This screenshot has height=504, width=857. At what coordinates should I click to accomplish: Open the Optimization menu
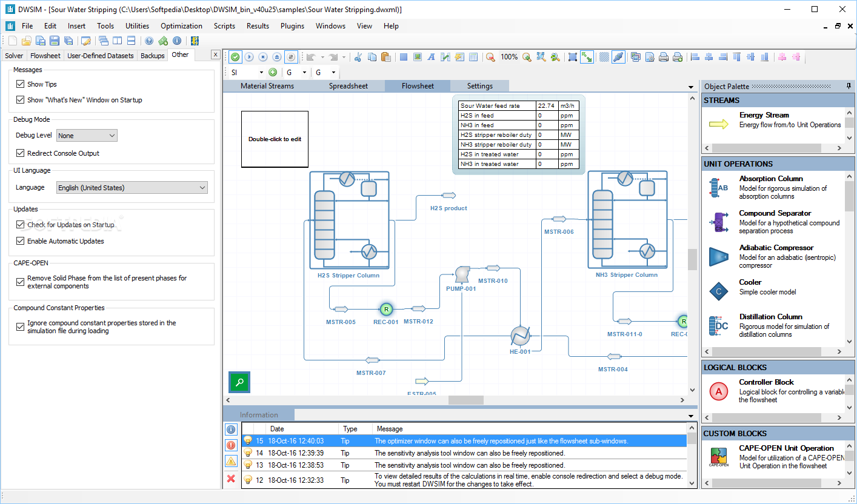(x=181, y=26)
